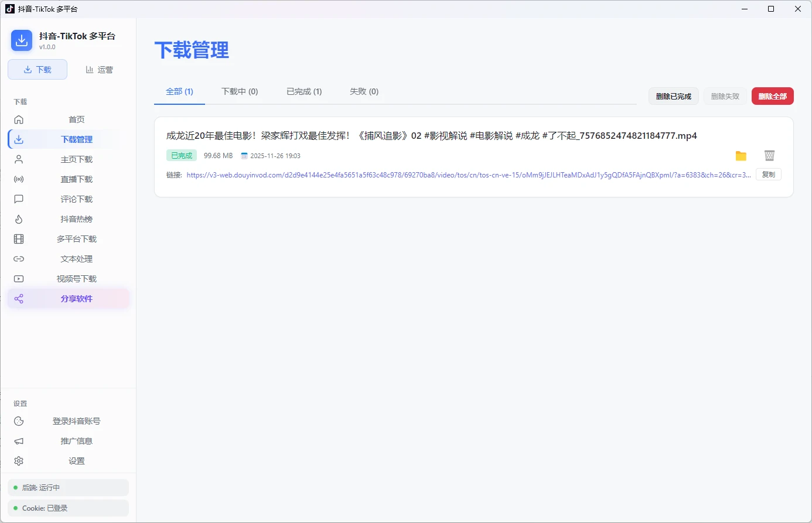Switch to the 运营 mode tab
Viewport: 812px width, 523px height.
point(99,69)
